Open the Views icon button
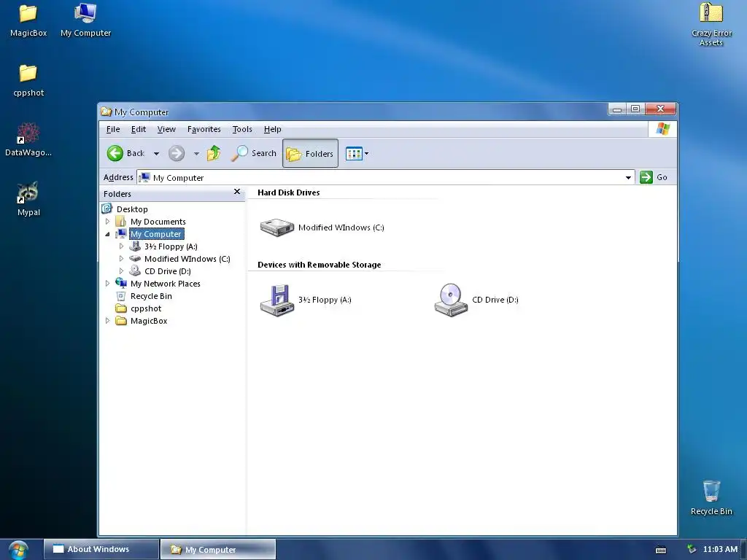This screenshot has height=560, width=747. (354, 154)
